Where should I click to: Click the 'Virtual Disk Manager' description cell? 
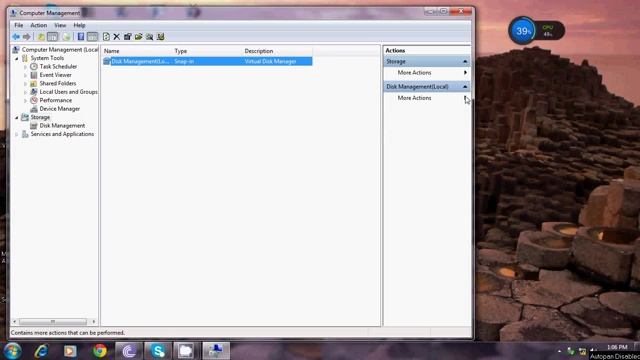[x=270, y=61]
